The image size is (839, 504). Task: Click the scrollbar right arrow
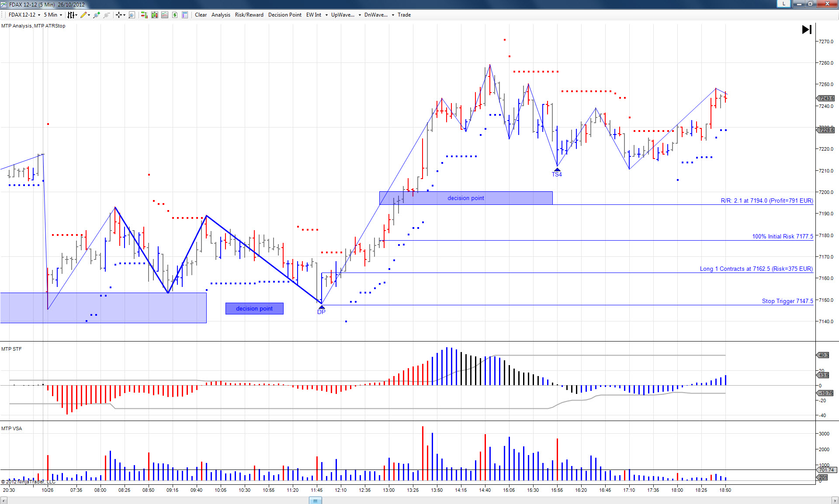pyautogui.click(x=835, y=501)
